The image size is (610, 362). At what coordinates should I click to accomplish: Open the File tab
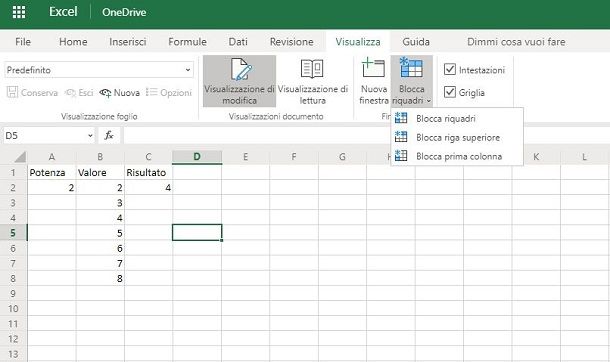23,42
